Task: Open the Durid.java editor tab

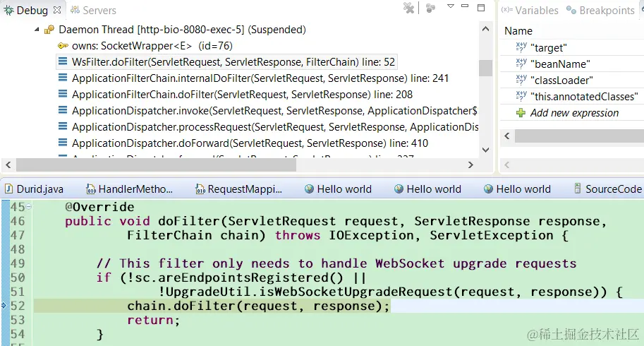Action: click(x=34, y=189)
